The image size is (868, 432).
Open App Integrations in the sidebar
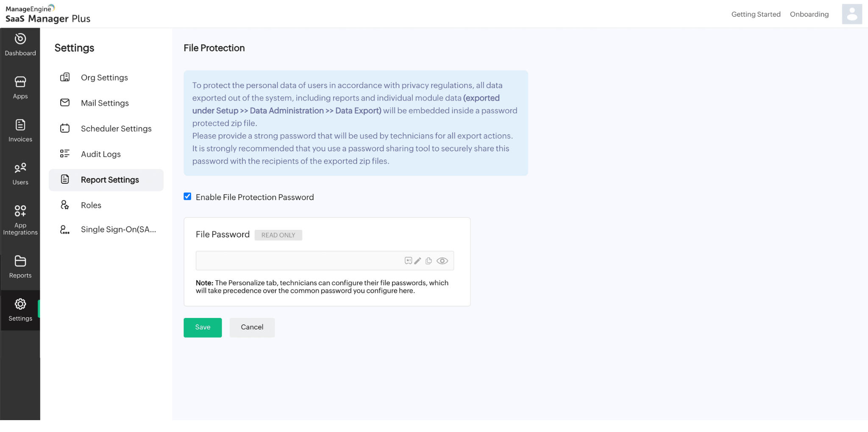20,220
